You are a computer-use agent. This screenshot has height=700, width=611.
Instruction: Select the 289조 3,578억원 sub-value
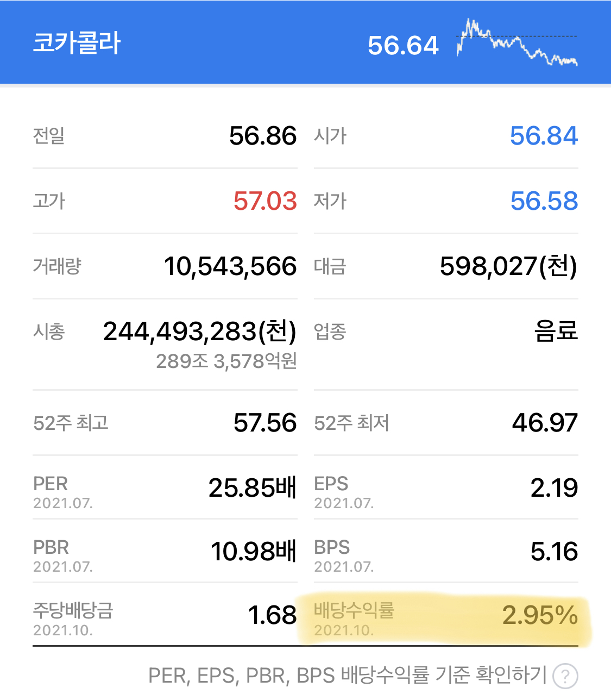pos(226,361)
